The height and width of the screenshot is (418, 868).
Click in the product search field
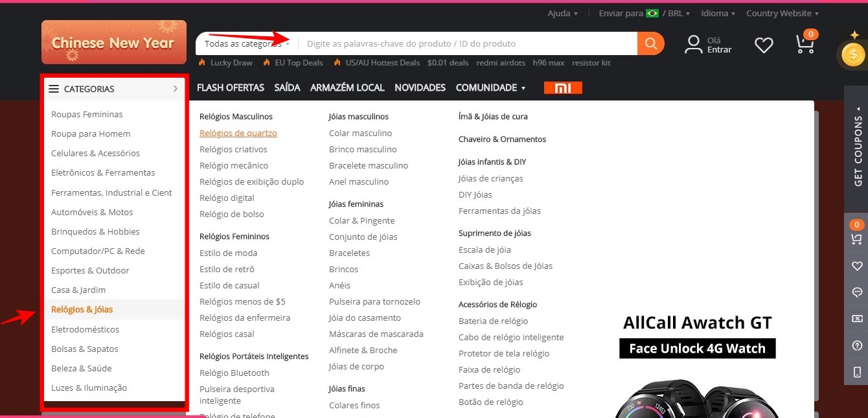[468, 44]
